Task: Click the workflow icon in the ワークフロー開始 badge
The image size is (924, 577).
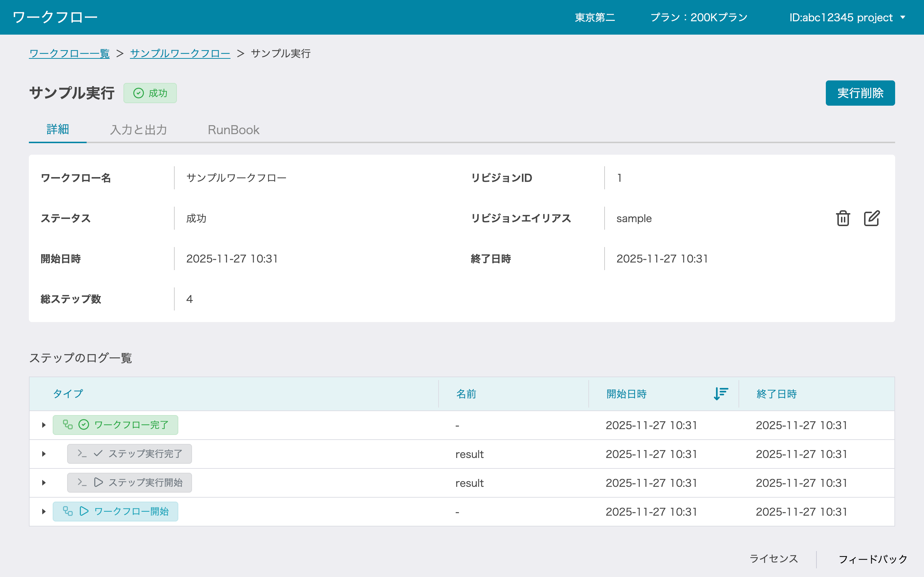Action: 68,511
